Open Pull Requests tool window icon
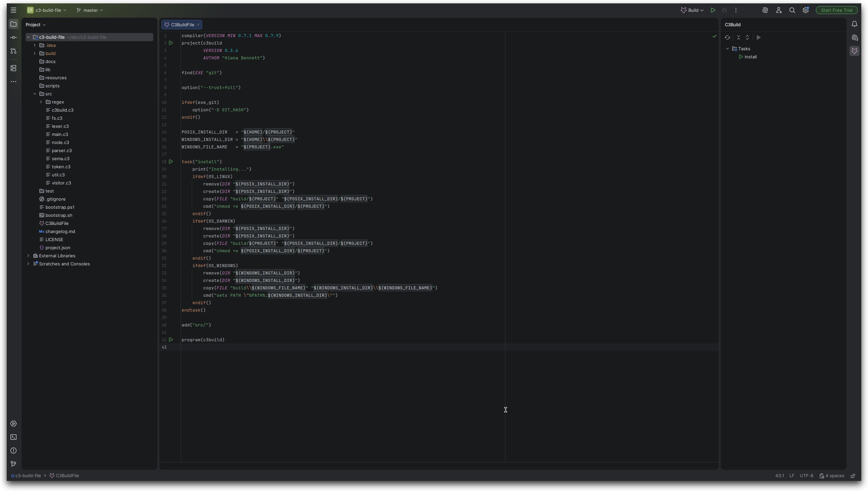 pos(13,51)
